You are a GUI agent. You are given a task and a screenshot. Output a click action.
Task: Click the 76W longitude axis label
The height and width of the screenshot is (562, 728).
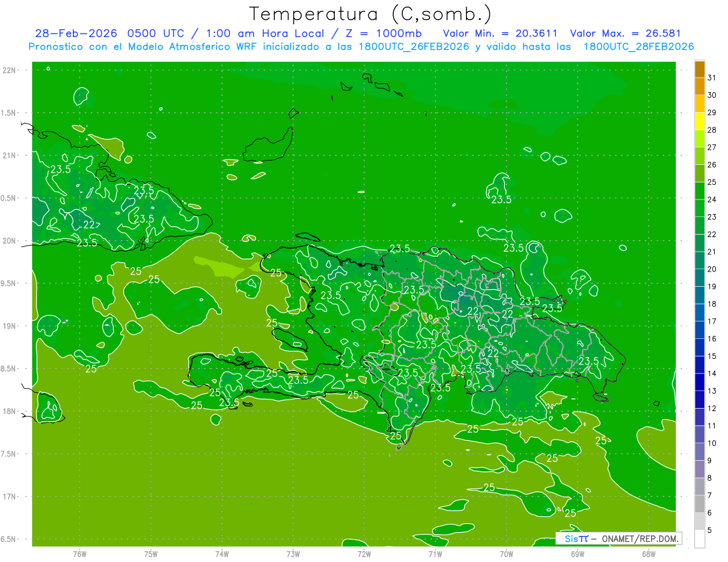click(x=80, y=554)
